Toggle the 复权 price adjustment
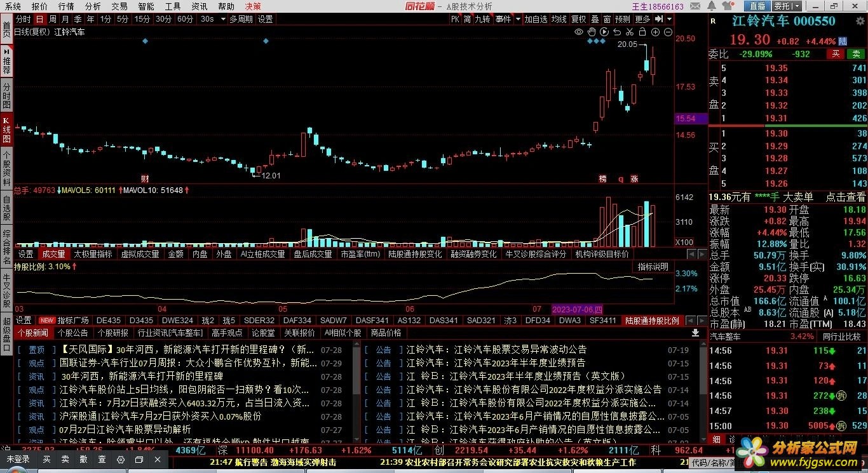The image size is (868, 473). (x=579, y=19)
